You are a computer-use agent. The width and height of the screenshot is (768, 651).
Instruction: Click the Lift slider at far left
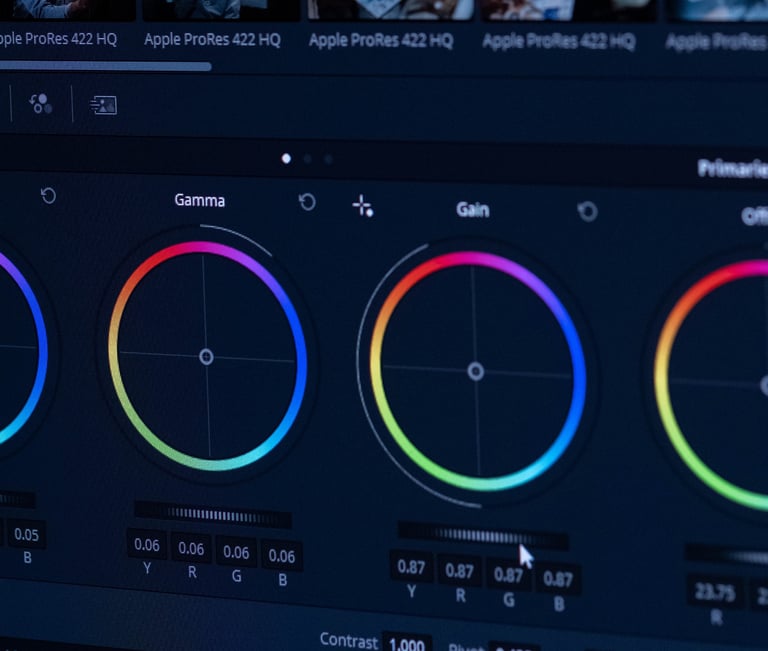(17, 500)
